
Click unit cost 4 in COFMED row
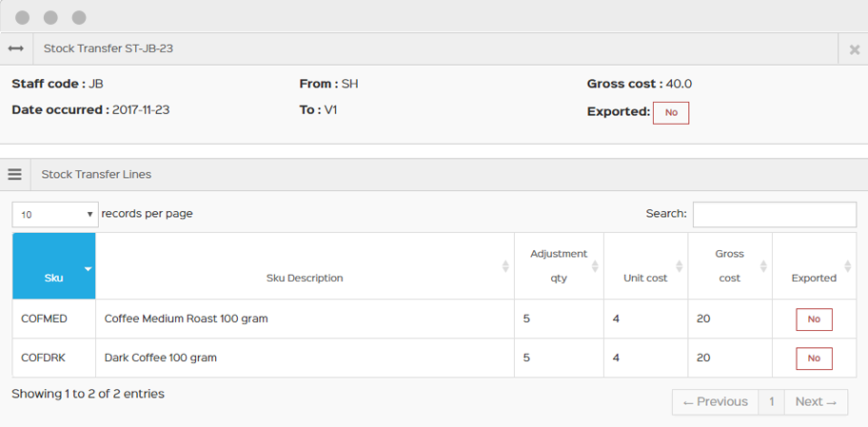[616, 319]
